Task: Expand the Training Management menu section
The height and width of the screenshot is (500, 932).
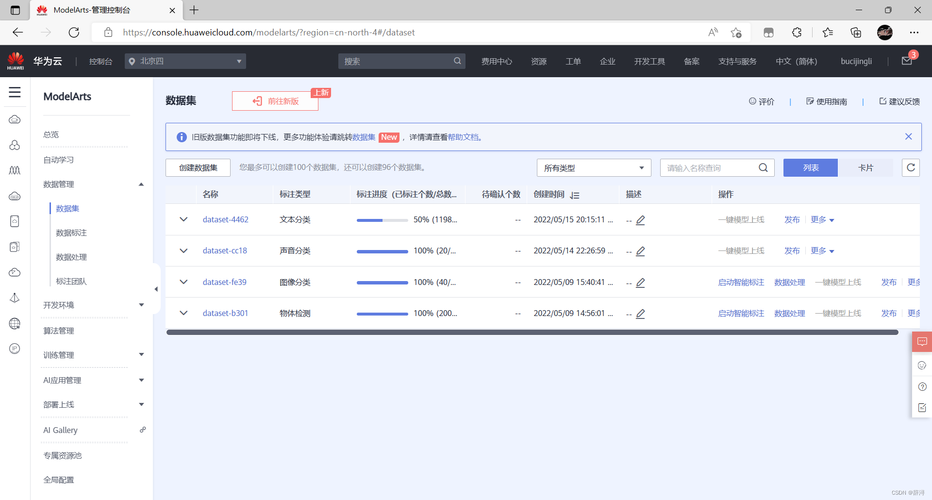Action: pos(141,355)
